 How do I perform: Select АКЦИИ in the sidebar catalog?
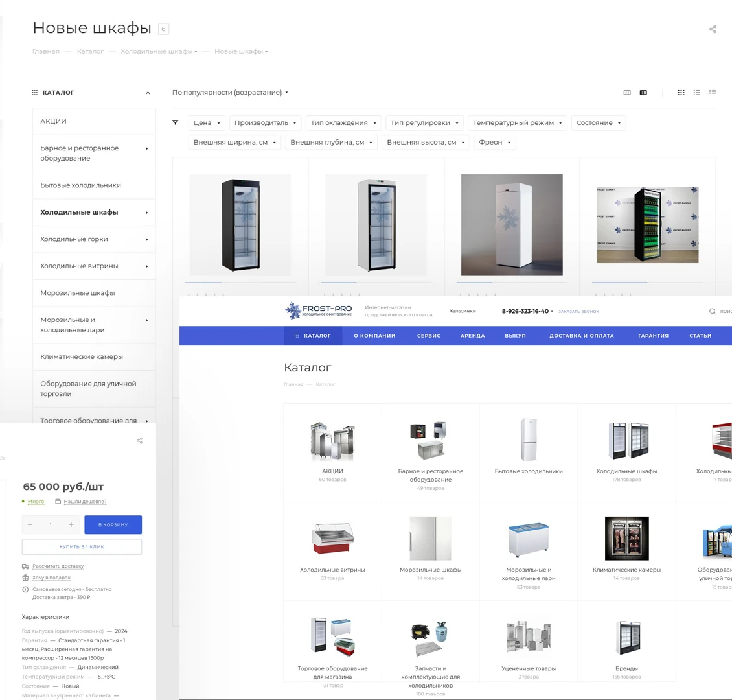tap(95, 121)
